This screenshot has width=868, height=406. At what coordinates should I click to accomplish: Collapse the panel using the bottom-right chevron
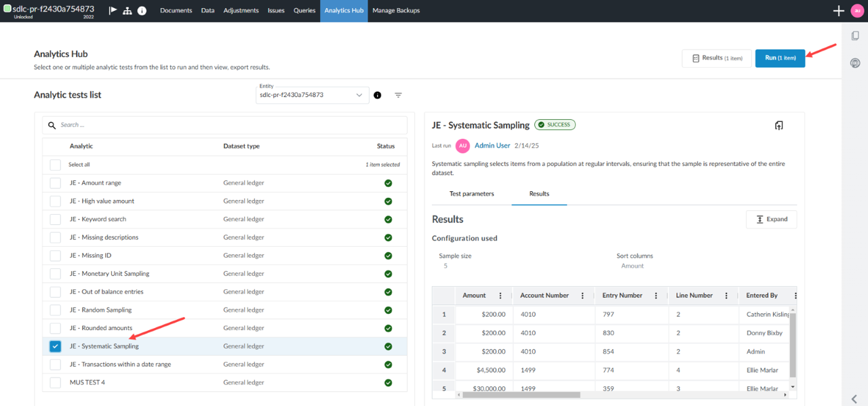[853, 398]
